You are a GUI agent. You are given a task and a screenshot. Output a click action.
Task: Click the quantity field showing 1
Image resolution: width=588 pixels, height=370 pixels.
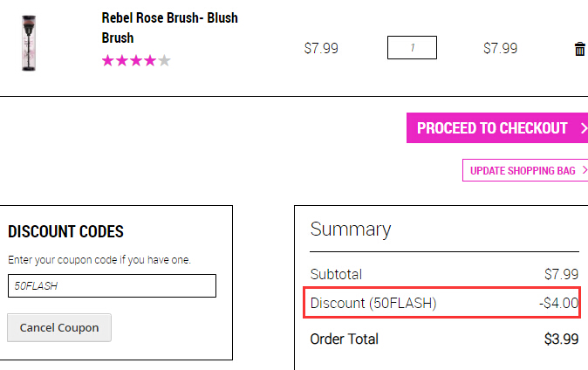click(x=412, y=48)
